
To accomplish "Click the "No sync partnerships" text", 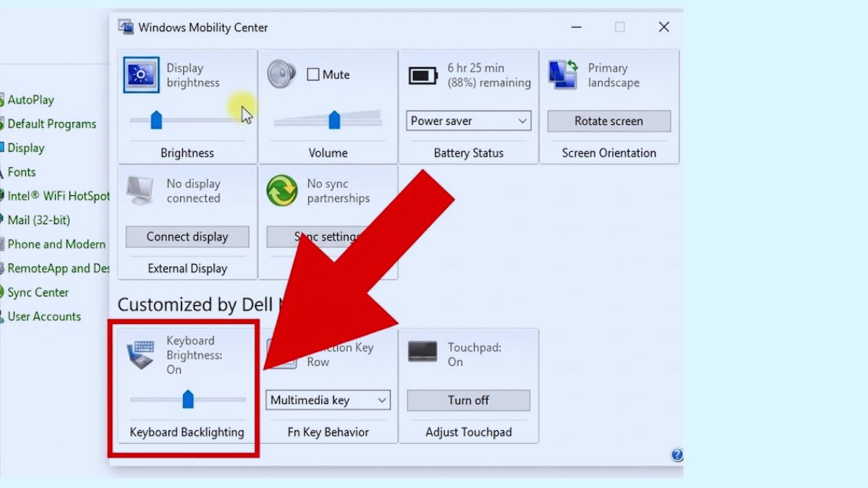I will coord(338,191).
